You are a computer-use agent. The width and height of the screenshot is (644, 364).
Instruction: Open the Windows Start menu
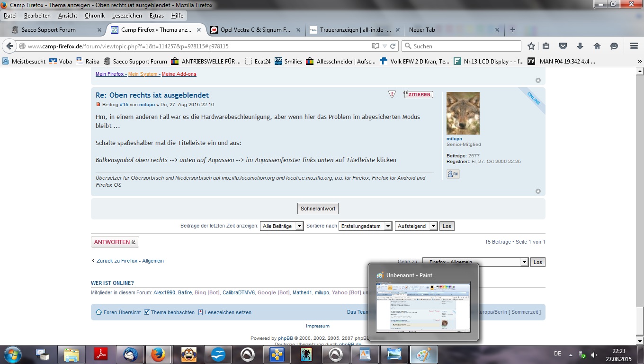coord(12,354)
